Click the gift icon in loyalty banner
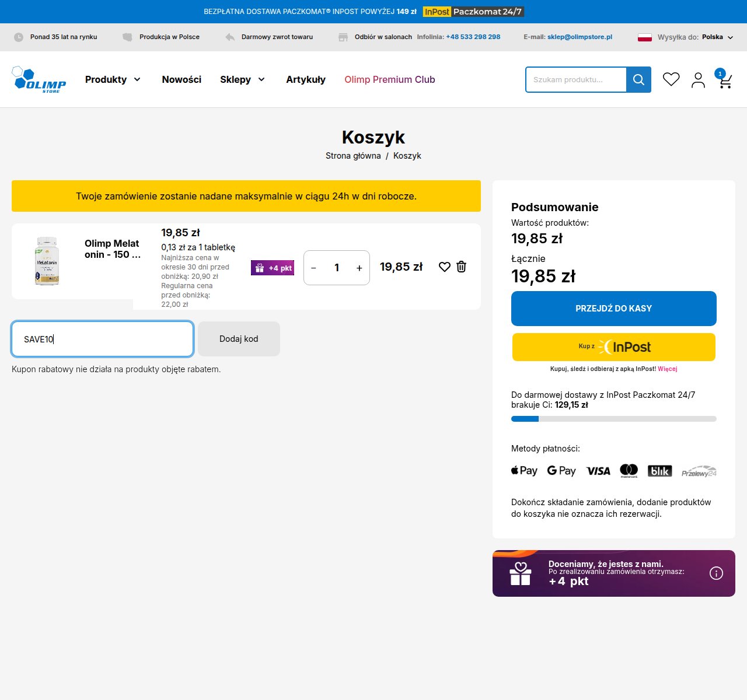Viewport: 747px width, 700px height. click(x=521, y=573)
